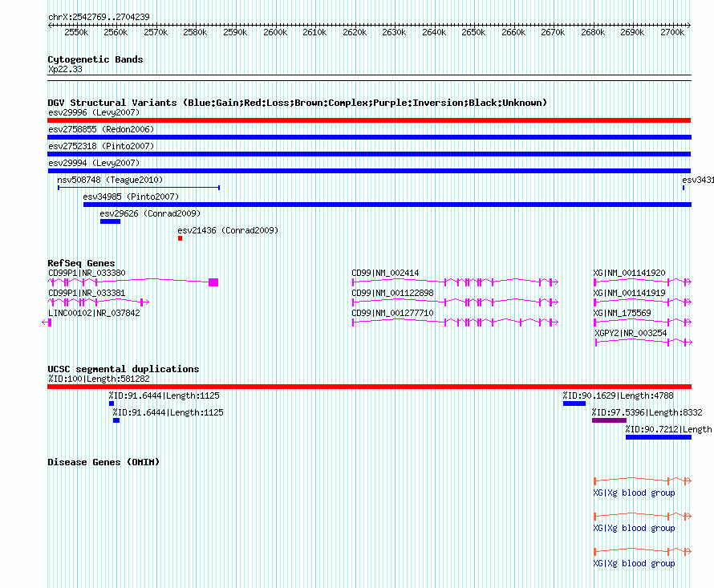714x588 pixels.
Task: Click the CD99 NM_001122898 transcript glyph
Action: pyautogui.click(x=456, y=302)
